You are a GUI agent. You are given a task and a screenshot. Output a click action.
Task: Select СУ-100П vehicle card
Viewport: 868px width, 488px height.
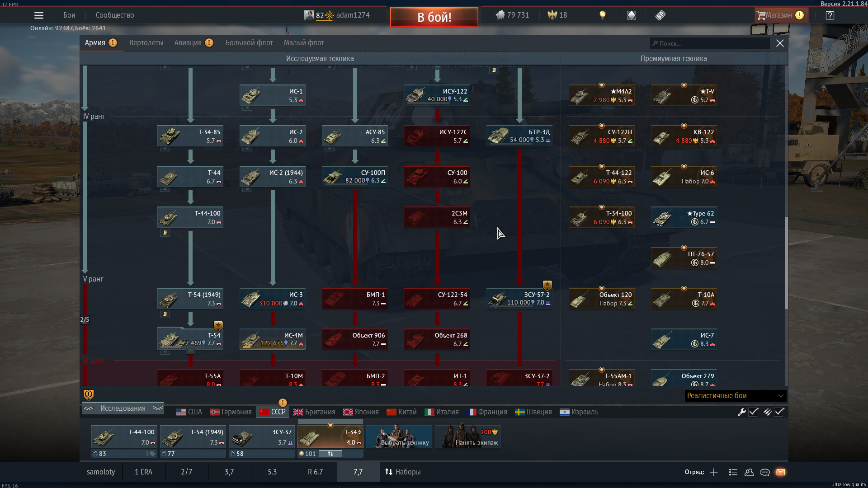tap(355, 177)
